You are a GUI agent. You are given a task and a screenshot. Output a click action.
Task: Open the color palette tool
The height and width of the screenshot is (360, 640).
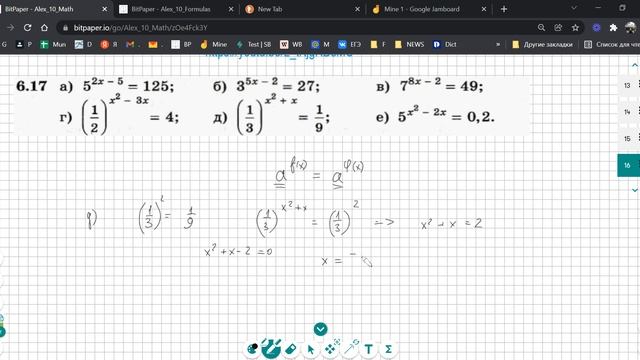click(252, 349)
